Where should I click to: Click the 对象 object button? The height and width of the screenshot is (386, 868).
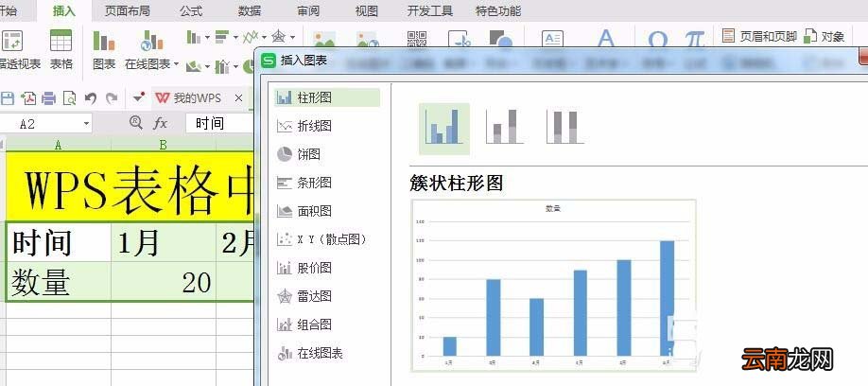(x=825, y=37)
